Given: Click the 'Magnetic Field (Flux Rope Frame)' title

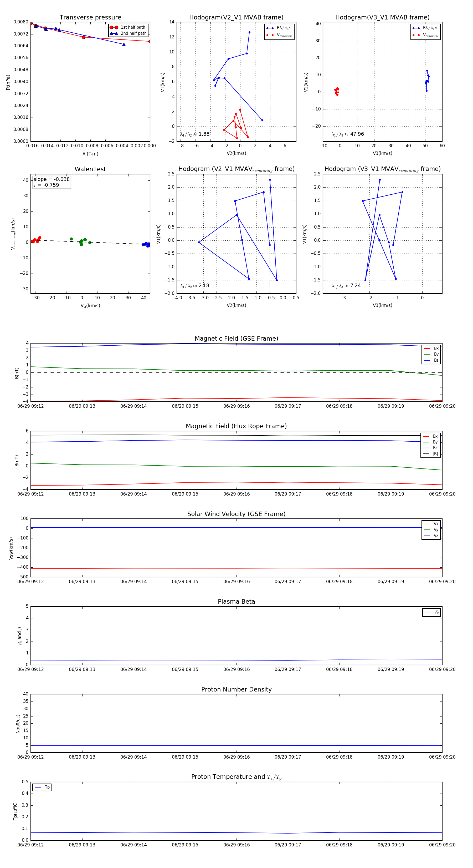Looking at the screenshot, I should click(236, 426).
